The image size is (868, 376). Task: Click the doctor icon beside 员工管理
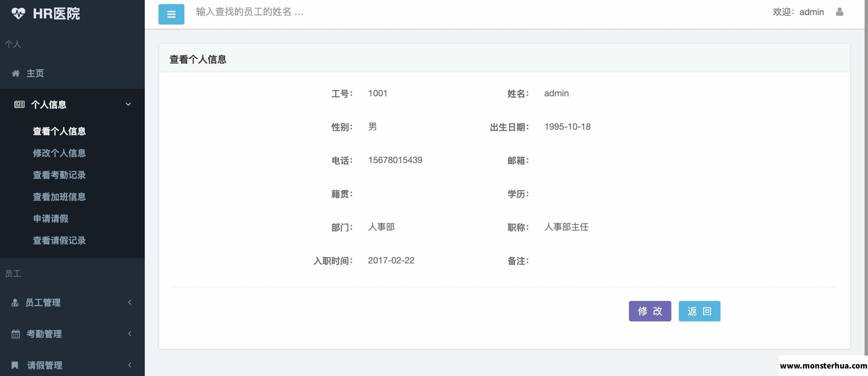pyautogui.click(x=15, y=303)
